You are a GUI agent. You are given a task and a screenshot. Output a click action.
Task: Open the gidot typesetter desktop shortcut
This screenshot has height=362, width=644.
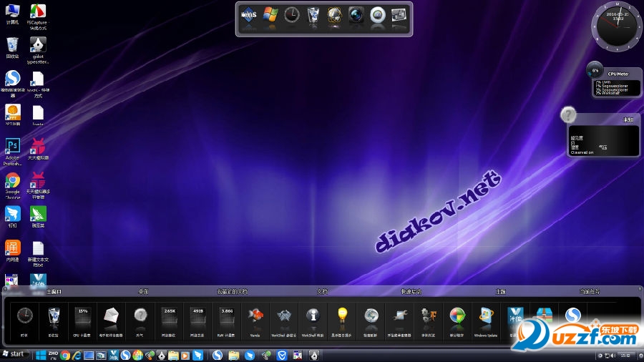pos(38,51)
